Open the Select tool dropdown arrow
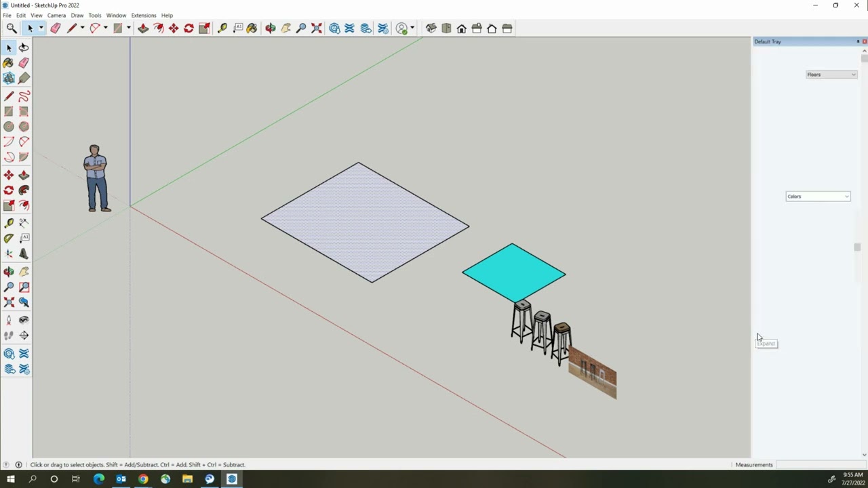 (x=41, y=28)
